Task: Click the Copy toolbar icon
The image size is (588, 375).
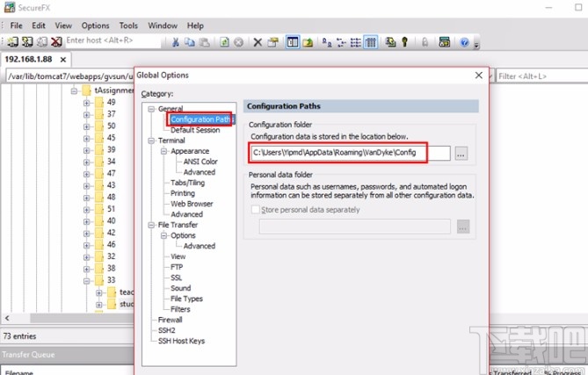Action: pos(190,41)
